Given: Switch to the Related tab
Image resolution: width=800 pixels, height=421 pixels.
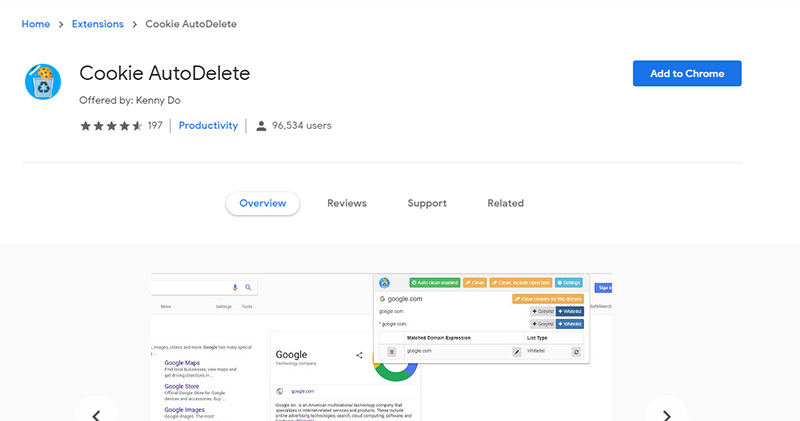Looking at the screenshot, I should point(506,203).
